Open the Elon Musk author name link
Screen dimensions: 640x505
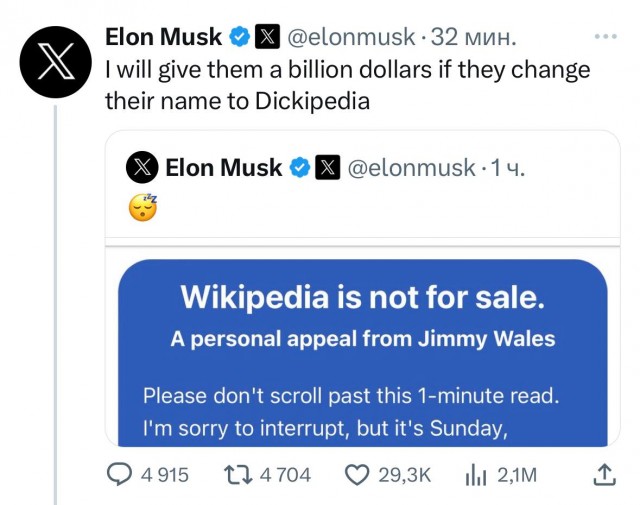163,38
